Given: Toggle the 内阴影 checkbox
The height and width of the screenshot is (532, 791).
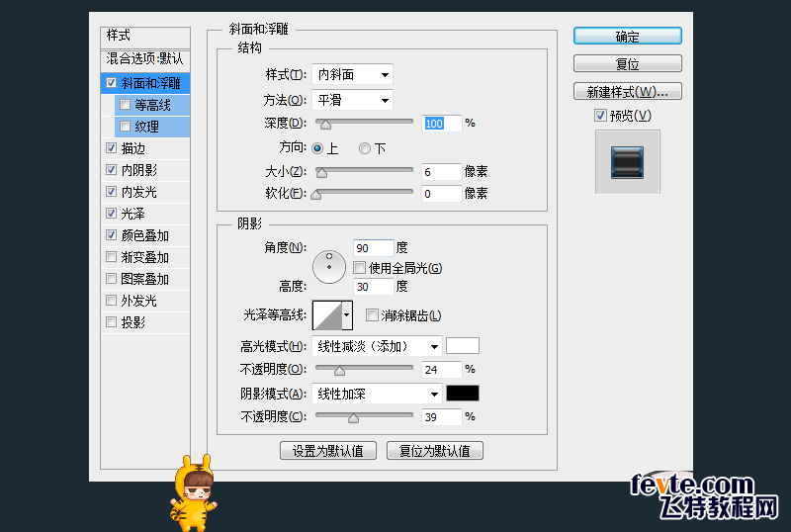Looking at the screenshot, I should (x=112, y=170).
